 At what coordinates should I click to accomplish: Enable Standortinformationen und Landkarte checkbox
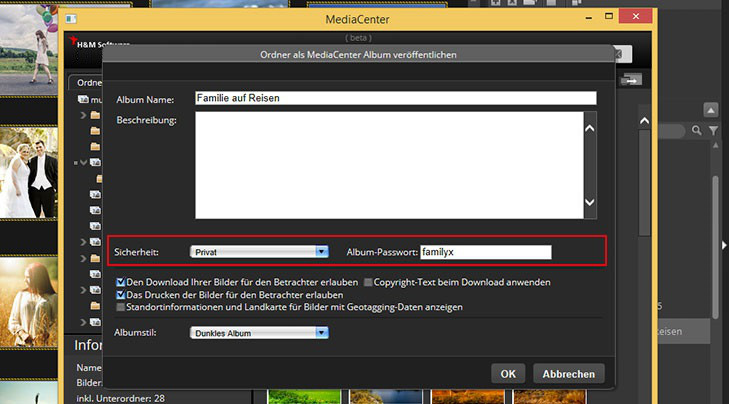click(122, 307)
